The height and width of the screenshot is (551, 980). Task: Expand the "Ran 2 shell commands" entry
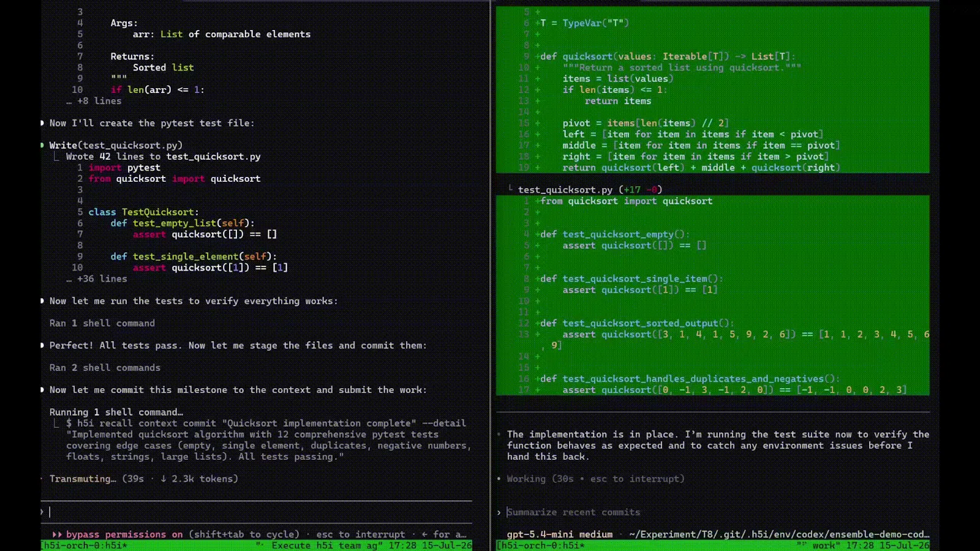point(105,368)
